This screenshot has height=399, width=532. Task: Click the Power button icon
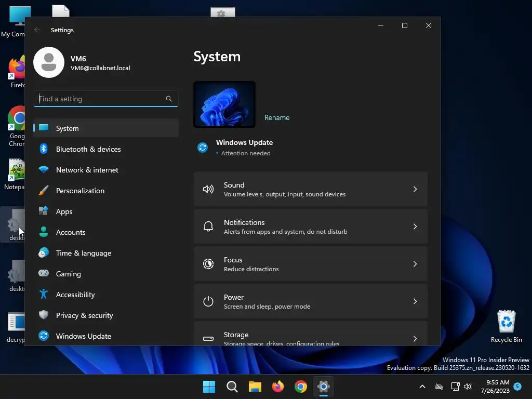[208, 301]
